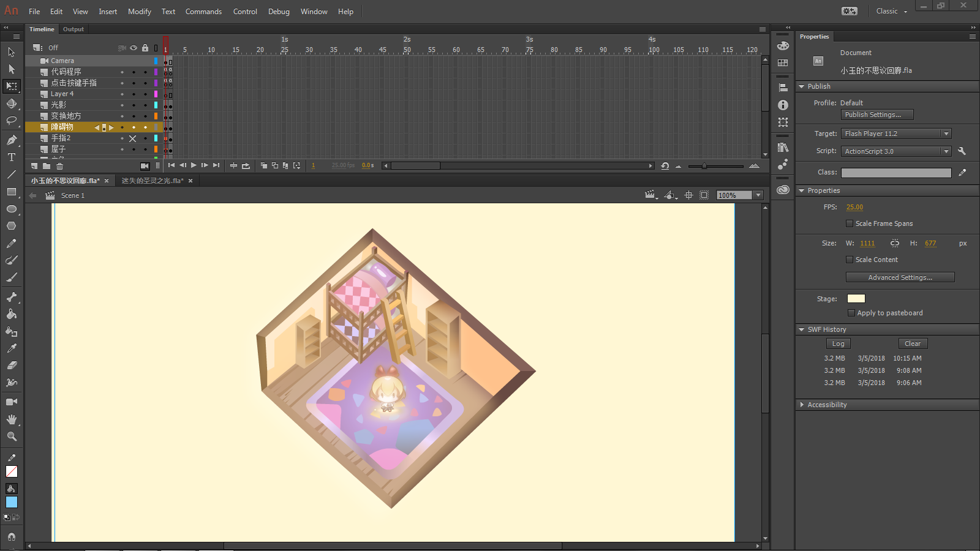Collapse the SWF History section
Image resolution: width=980 pixels, height=551 pixels.
801,329
